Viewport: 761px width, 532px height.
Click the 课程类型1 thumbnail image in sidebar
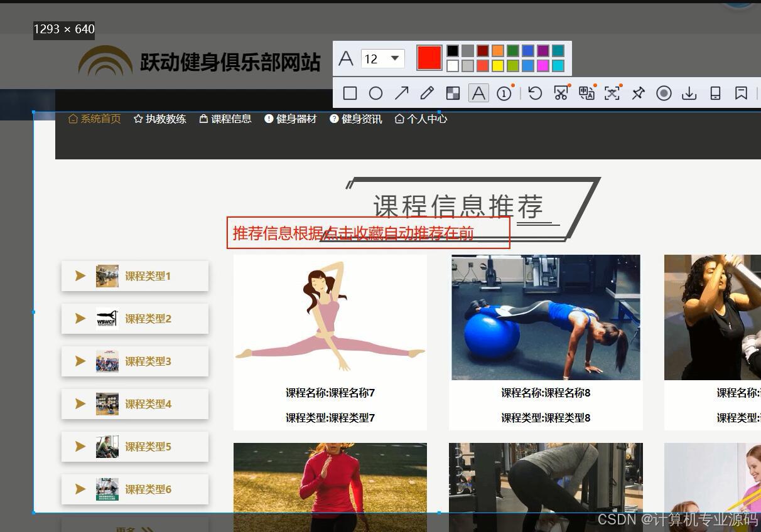click(107, 276)
